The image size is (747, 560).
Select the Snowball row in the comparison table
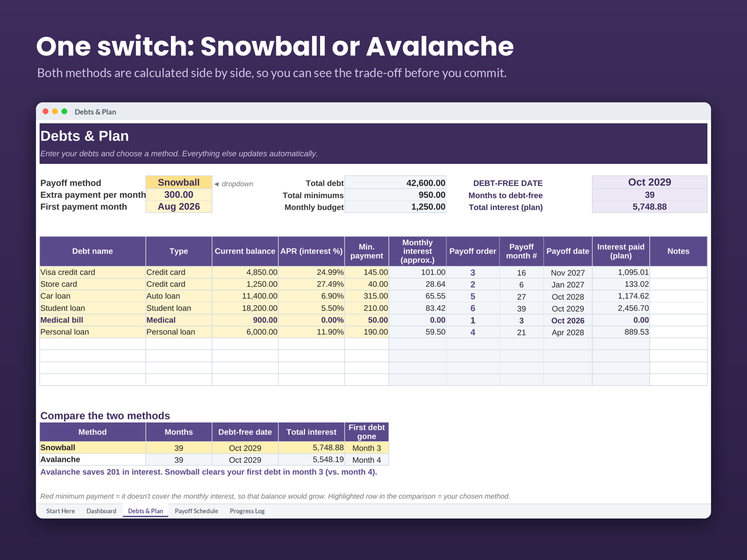click(214, 448)
